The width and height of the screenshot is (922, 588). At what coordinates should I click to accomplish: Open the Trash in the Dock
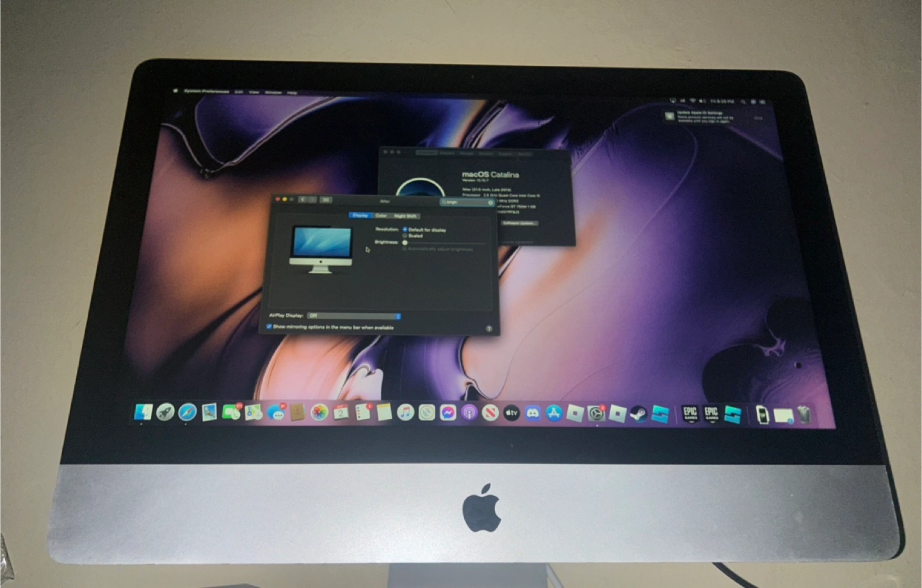[804, 415]
